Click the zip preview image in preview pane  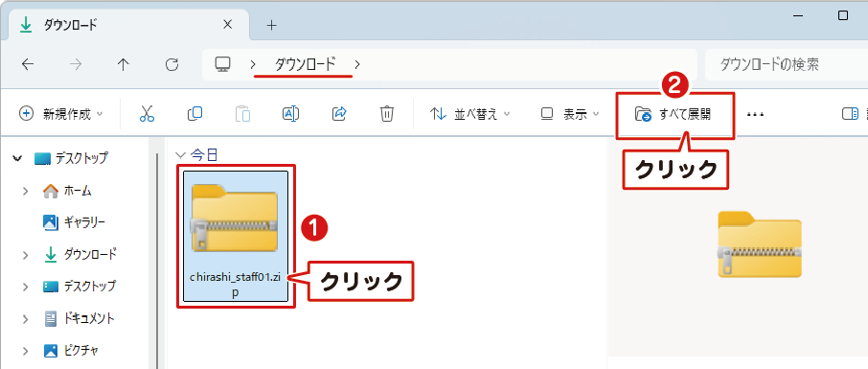tap(760, 244)
